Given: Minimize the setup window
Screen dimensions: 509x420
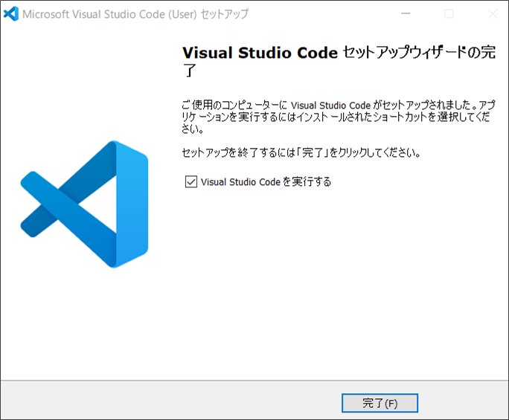Looking at the screenshot, I should (406, 13).
